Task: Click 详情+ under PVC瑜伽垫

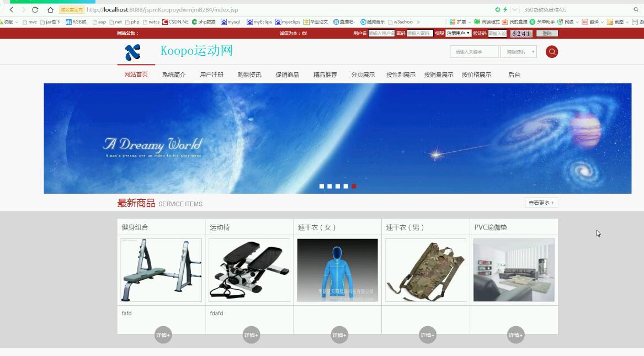Action: tap(515, 335)
